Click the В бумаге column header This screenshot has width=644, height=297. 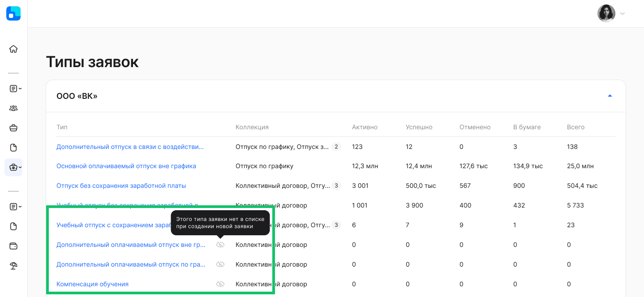[x=527, y=127]
